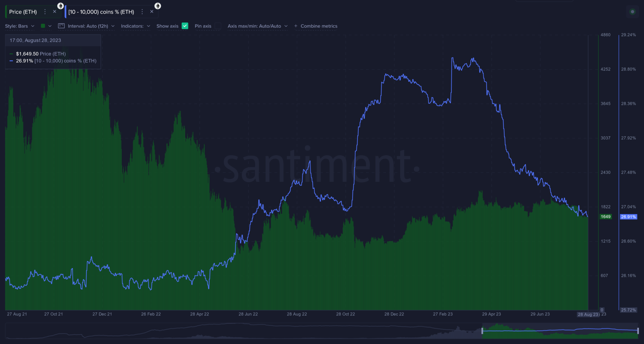The height and width of the screenshot is (344, 644).
Task: Expand the Axis max/min: Auto/Auto dropdown
Action: (257, 26)
